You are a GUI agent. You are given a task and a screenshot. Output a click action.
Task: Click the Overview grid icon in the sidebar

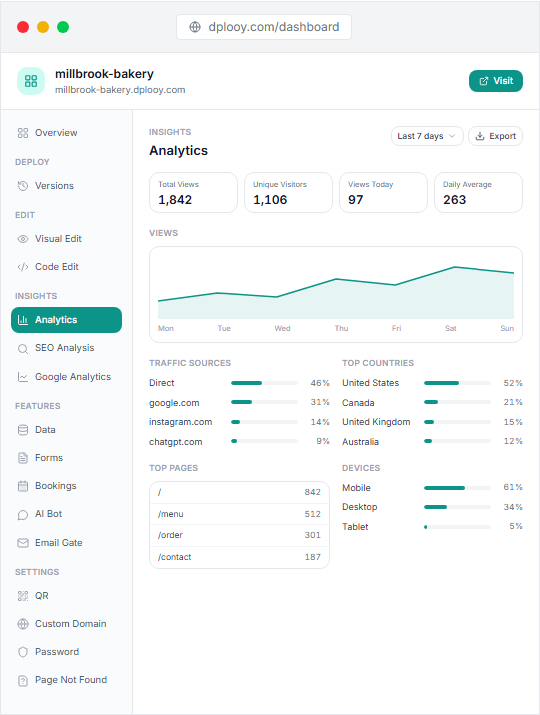click(23, 133)
